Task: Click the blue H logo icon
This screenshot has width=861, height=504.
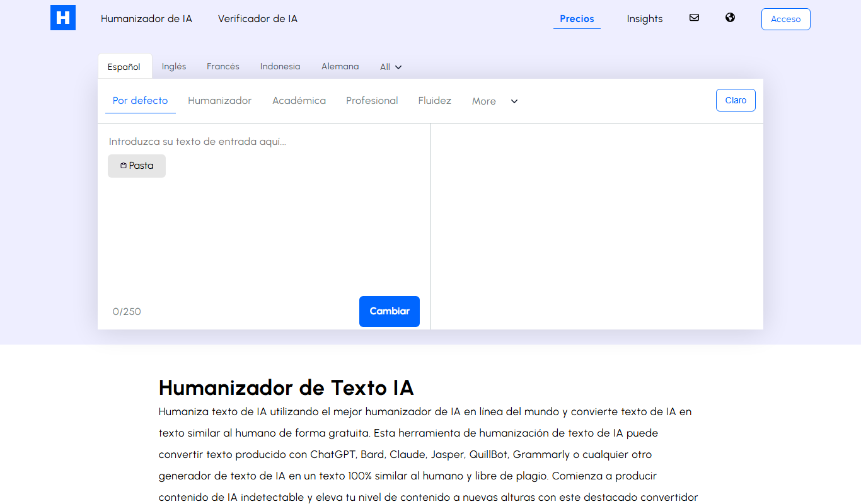Action: (63, 18)
